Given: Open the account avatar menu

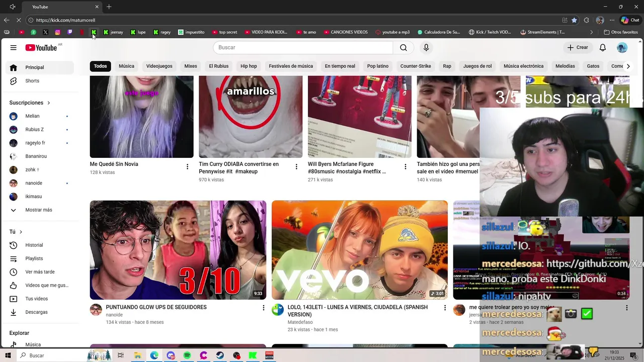Looking at the screenshot, I should 622,47.
